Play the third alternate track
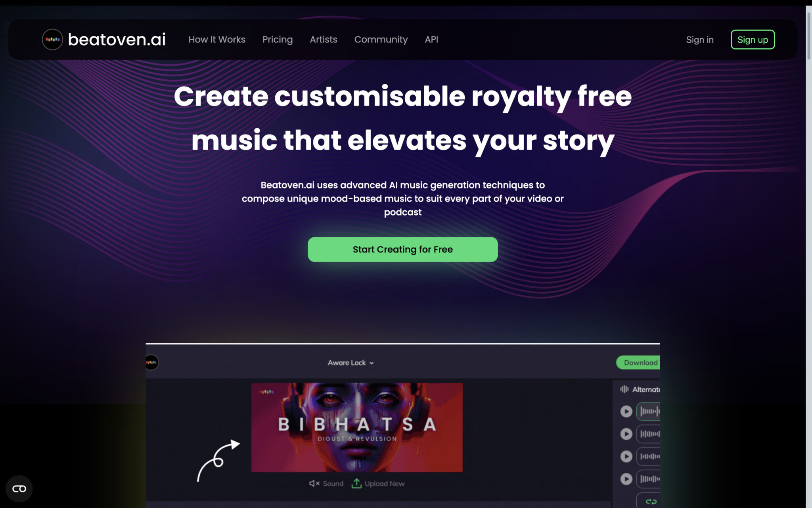This screenshot has width=812, height=508. 626,456
